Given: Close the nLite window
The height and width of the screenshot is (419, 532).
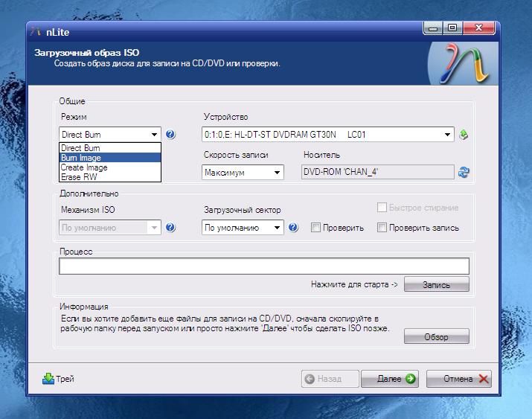Looking at the screenshot, I should [478, 28].
